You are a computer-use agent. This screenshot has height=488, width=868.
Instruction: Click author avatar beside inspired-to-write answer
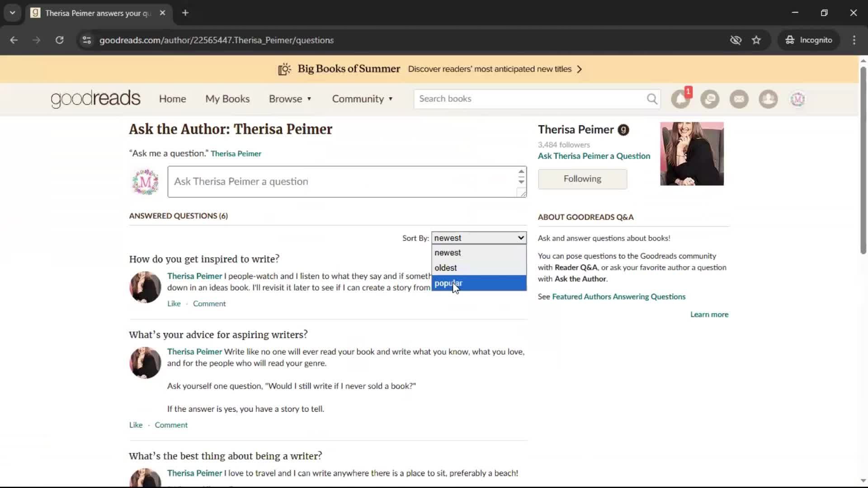point(145,287)
